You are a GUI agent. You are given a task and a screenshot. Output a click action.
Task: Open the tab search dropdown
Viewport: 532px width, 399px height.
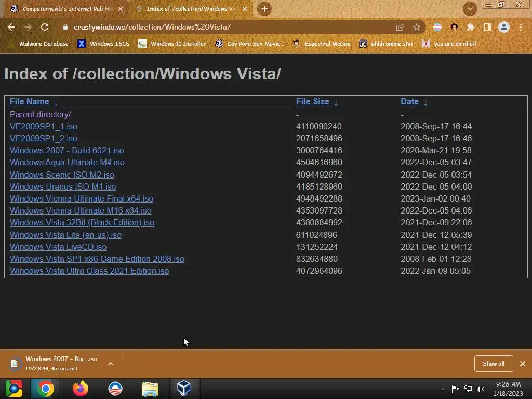click(470, 9)
